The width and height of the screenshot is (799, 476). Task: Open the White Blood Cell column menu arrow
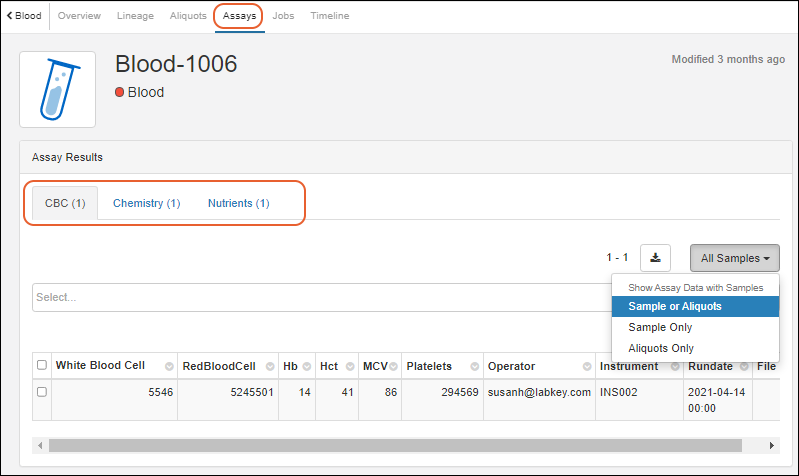(x=168, y=366)
